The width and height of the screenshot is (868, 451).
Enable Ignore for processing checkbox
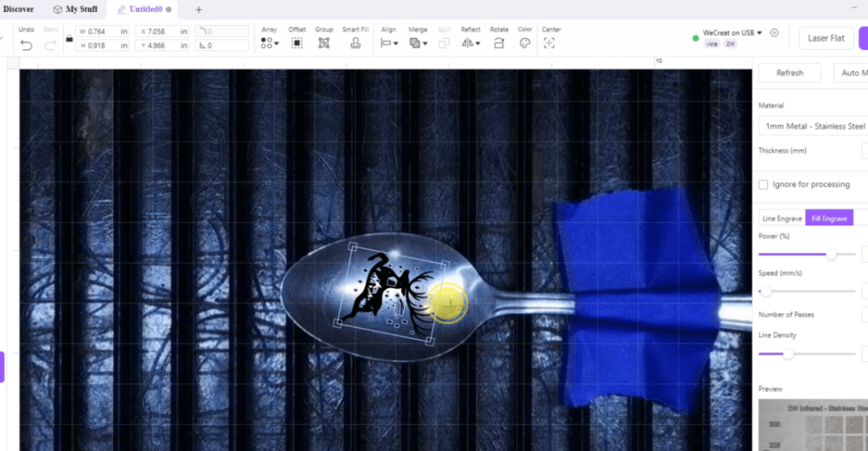pyautogui.click(x=764, y=185)
